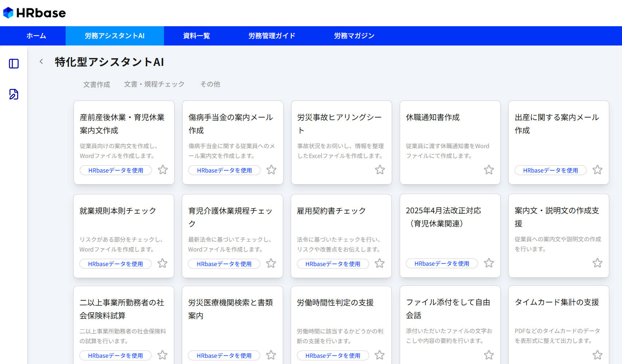The image size is (622, 364).
Task: Favorite the 案内文・説明文の作成支援 card
Action: 598,263
